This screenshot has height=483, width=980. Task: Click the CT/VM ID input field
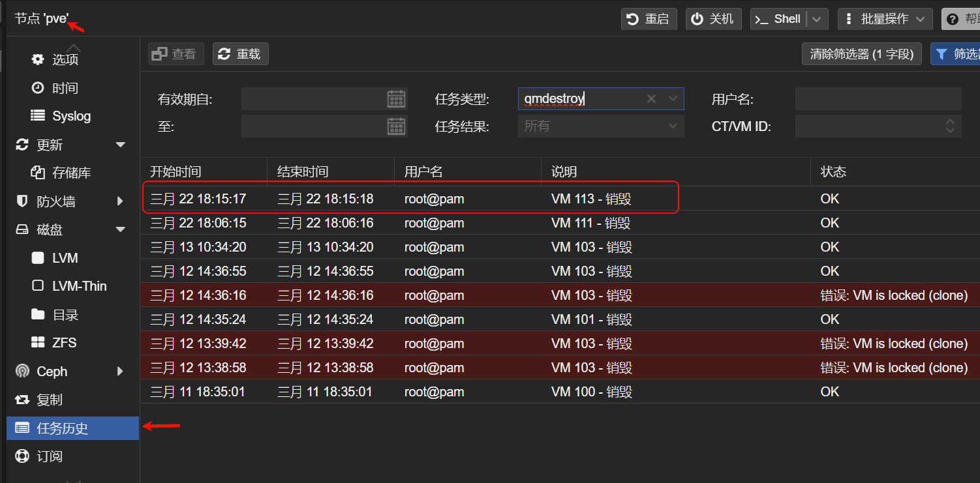869,126
